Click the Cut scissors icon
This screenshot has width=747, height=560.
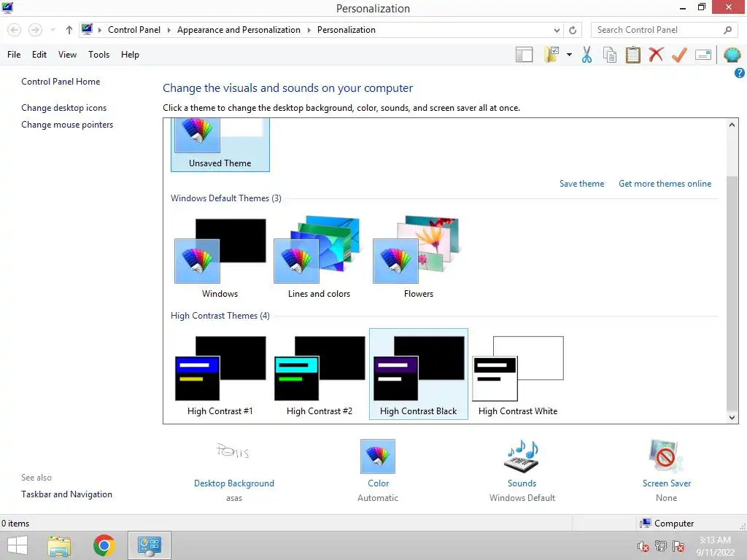(587, 55)
